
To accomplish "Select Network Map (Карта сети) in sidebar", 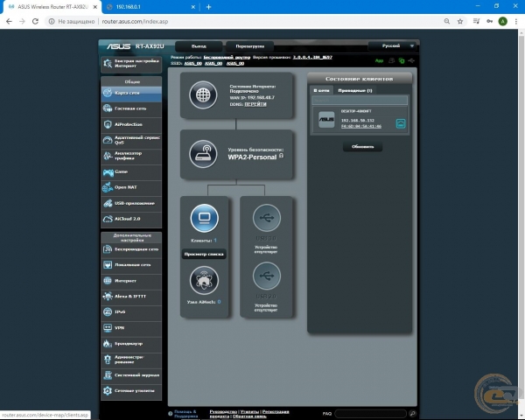I will 131,93.
